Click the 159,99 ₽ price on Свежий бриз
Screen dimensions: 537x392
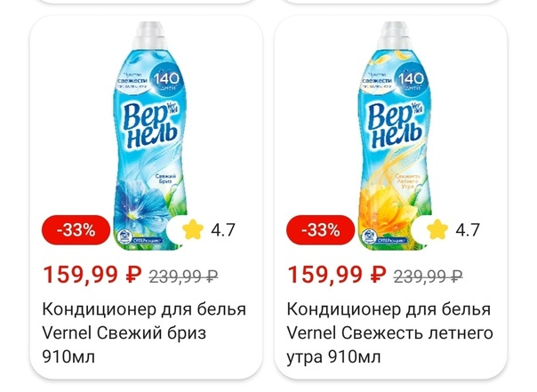click(x=92, y=275)
